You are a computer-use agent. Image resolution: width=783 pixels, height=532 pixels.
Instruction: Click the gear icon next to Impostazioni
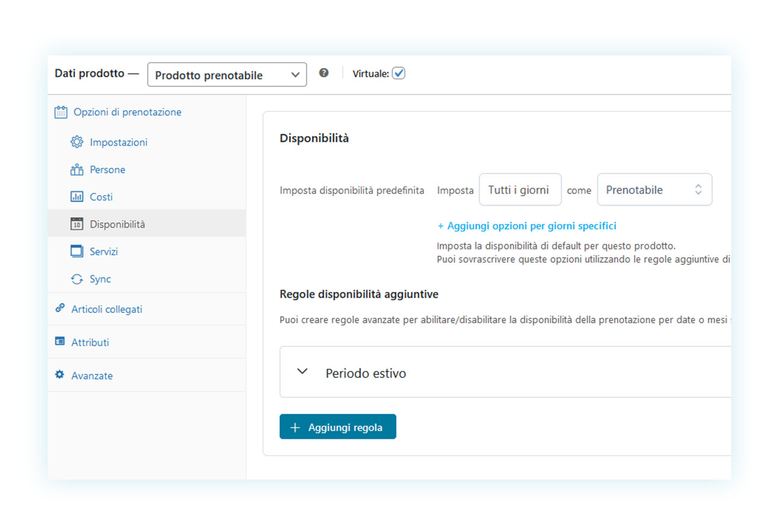[76, 143]
